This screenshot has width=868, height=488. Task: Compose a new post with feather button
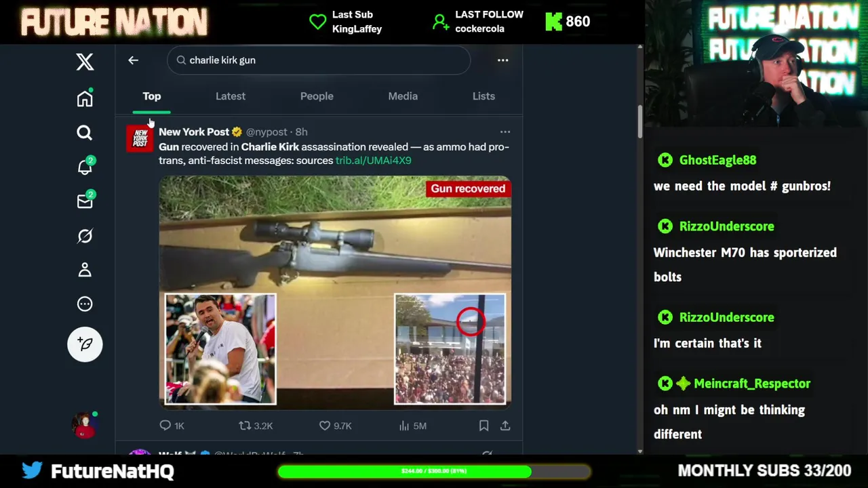click(85, 344)
